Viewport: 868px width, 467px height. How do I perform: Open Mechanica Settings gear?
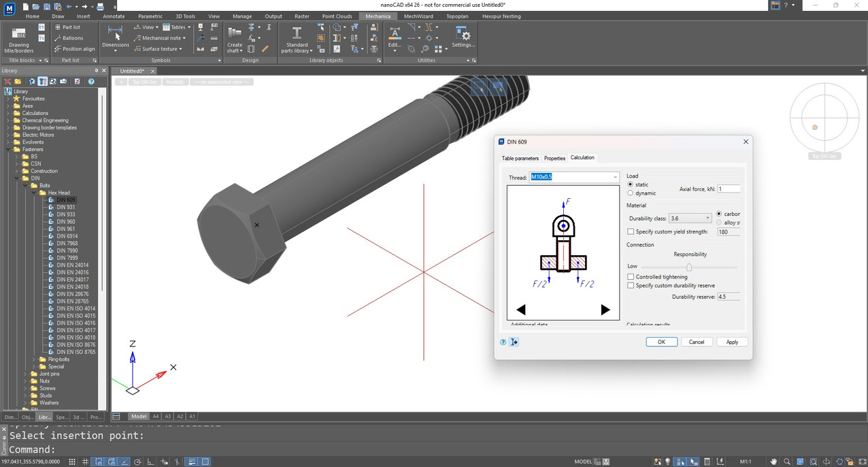coord(463,37)
